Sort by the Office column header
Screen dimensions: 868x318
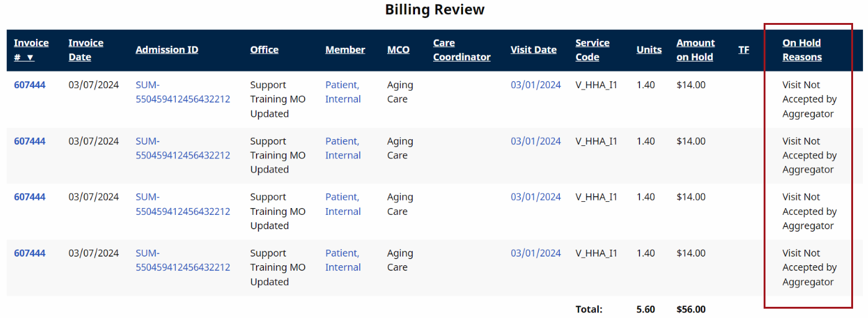264,50
